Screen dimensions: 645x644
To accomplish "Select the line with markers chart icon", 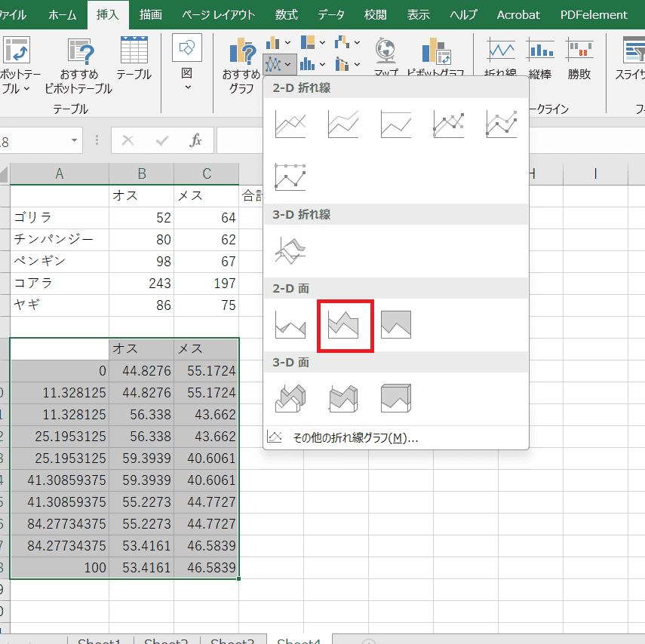I will point(448,124).
